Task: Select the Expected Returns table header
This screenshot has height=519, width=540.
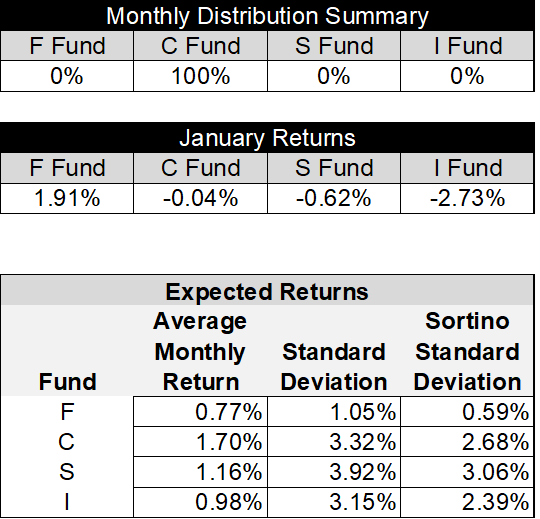Action: tap(267, 291)
